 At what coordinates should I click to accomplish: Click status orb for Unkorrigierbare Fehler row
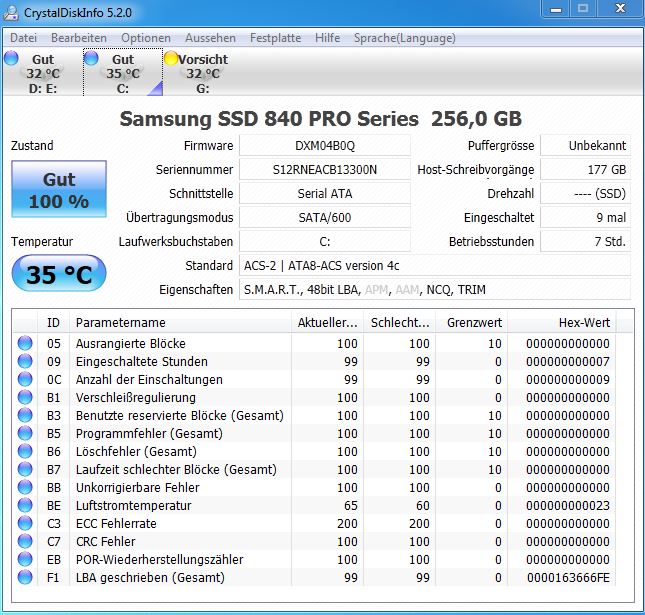tap(25, 487)
